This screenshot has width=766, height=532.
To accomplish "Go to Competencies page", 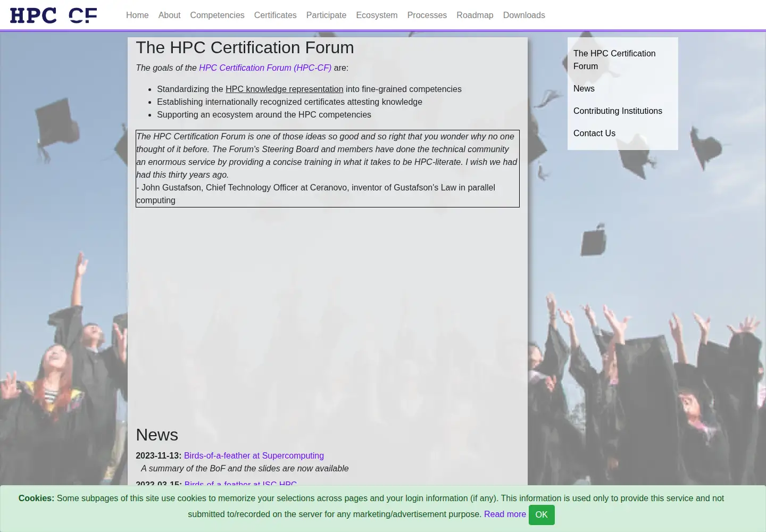I will click(x=217, y=15).
